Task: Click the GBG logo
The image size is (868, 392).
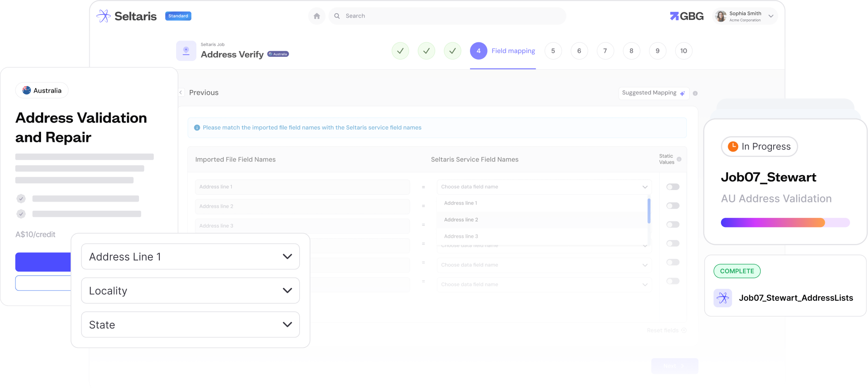Action: [x=687, y=16]
